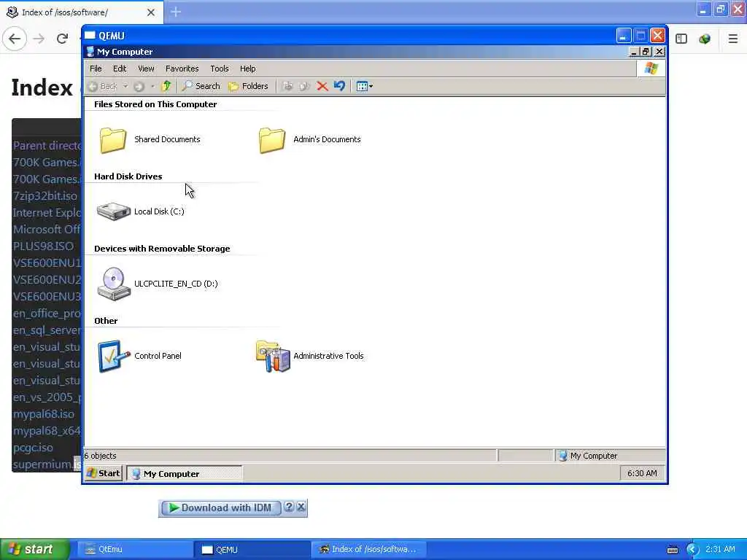Open the Favorites menu

[182, 69]
